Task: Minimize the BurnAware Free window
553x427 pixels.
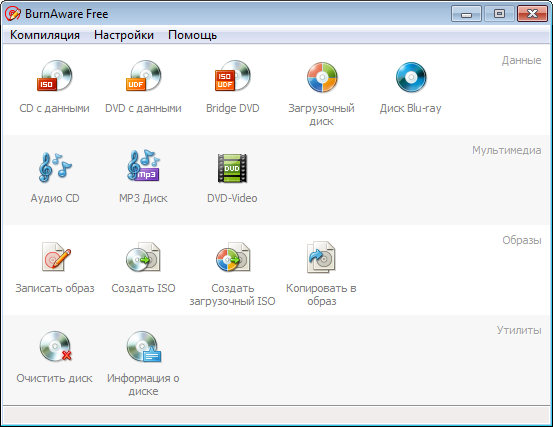Action: [466, 14]
